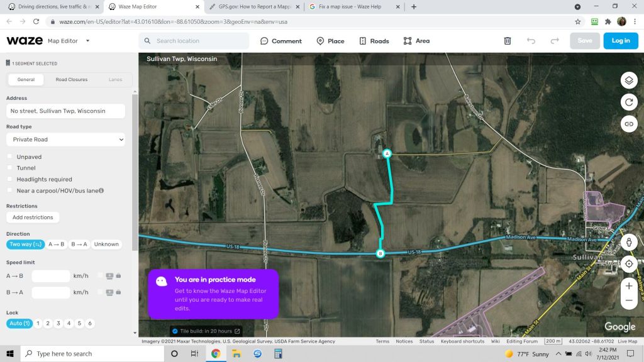Image resolution: width=644 pixels, height=362 pixels.
Task: Click the refresh map icon
Action: click(629, 102)
